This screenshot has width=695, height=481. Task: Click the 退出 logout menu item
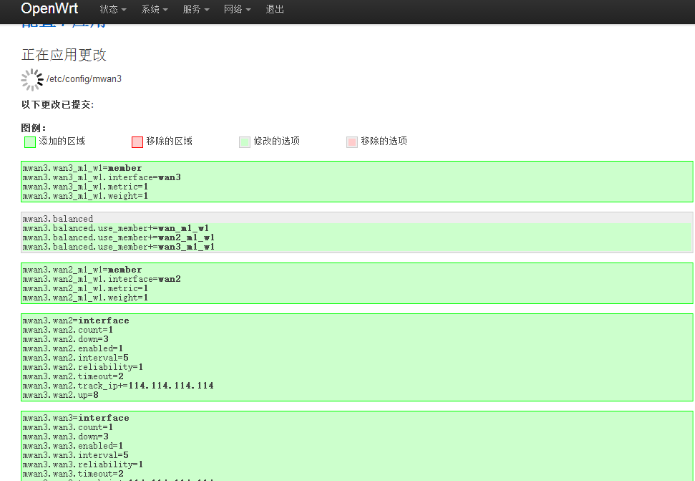click(x=274, y=9)
